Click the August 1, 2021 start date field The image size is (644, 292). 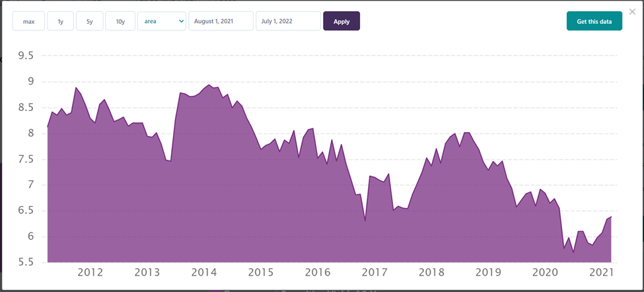point(221,21)
